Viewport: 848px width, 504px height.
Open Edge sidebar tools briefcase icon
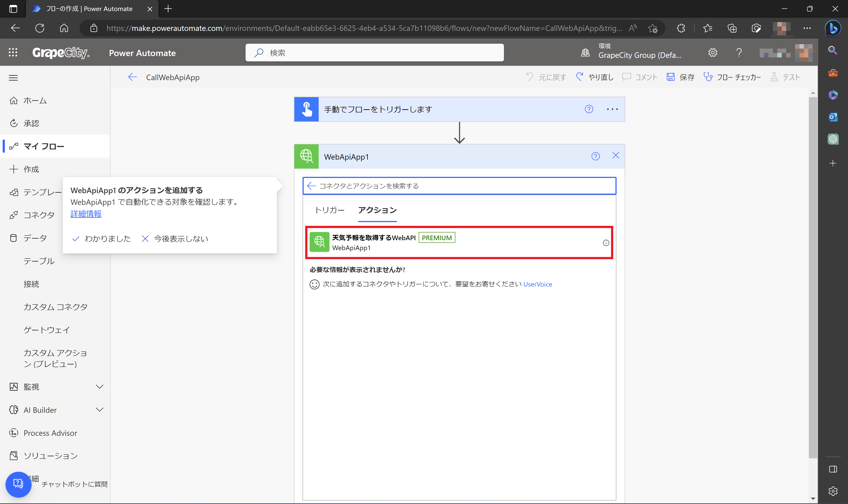point(833,73)
